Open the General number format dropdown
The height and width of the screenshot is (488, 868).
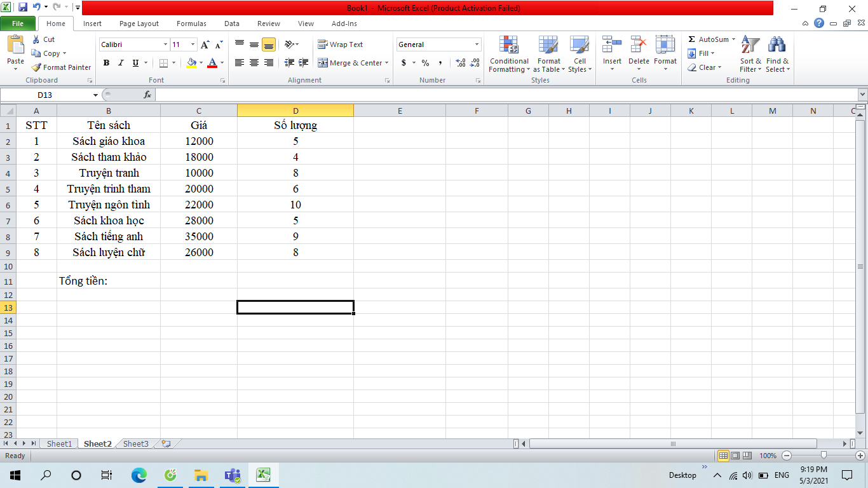coord(477,44)
